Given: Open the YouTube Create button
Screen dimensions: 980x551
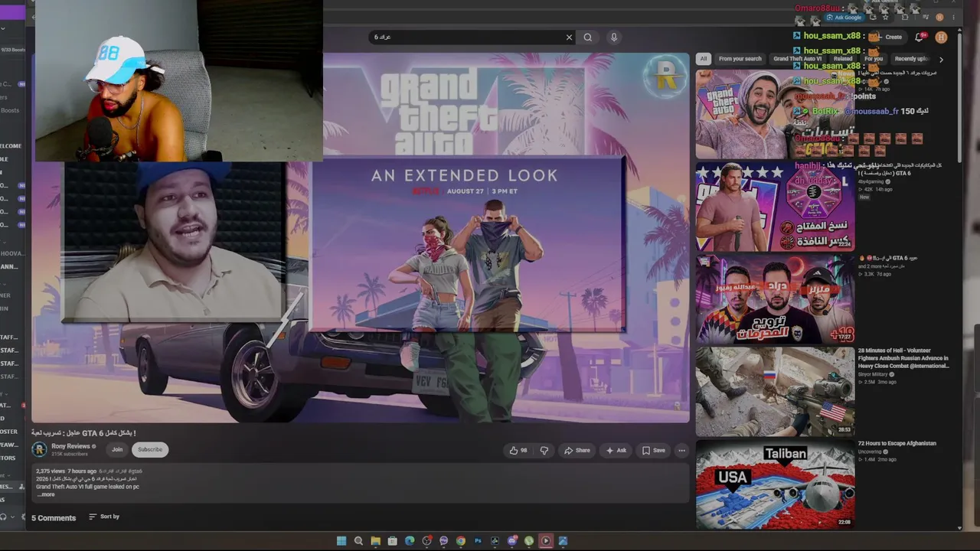Looking at the screenshot, I should pos(889,37).
